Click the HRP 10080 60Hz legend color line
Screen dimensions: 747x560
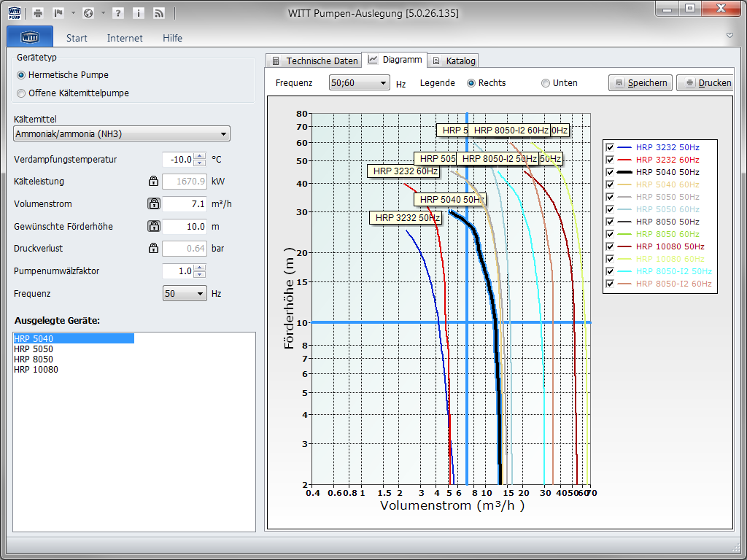(624, 259)
